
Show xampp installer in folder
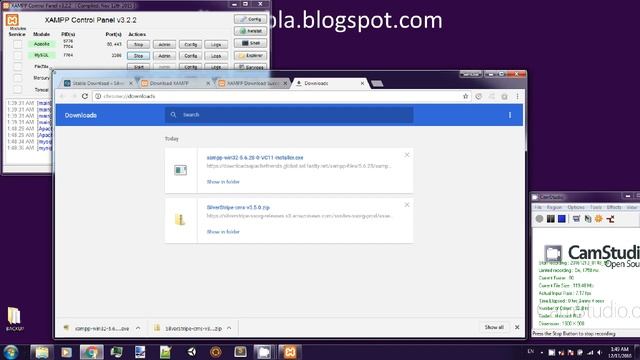(223, 182)
